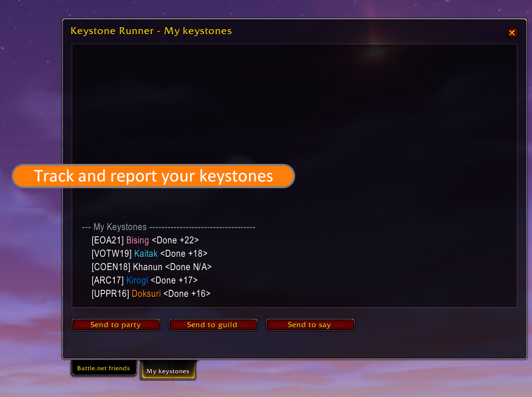Click the [COEN18] keystone code
Screen dimensions: 532x397
[111, 267]
